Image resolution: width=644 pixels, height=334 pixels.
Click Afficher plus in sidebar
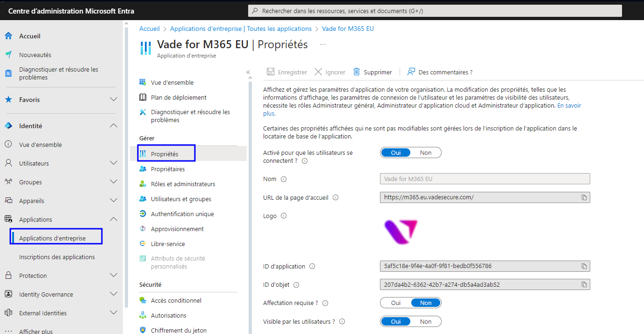coord(36,331)
